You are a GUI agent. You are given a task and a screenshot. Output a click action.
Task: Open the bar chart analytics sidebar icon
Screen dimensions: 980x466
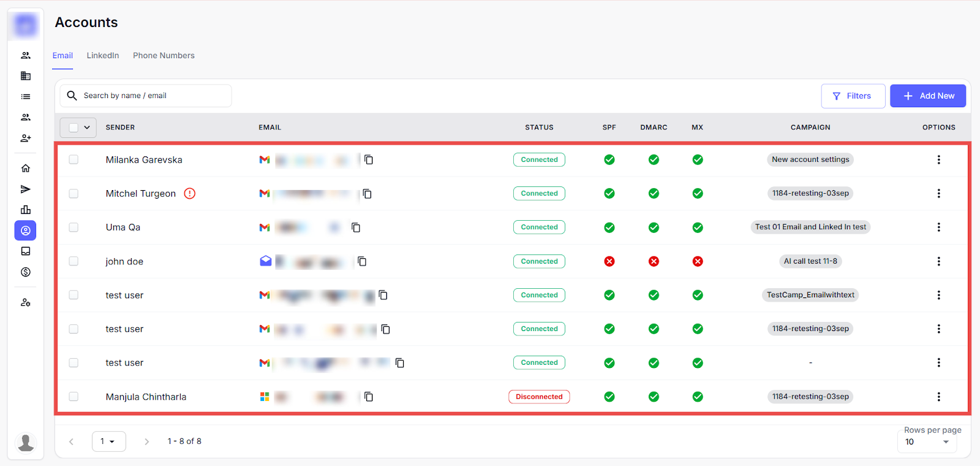[x=26, y=210]
